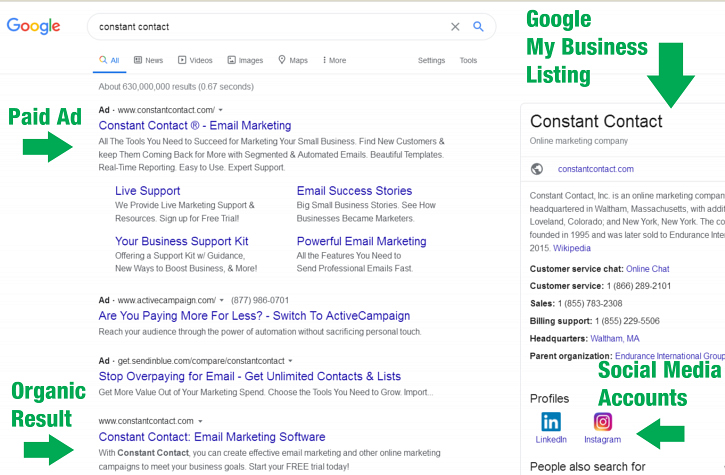Open the Maps results tab
The image size is (725, 475).
click(293, 61)
